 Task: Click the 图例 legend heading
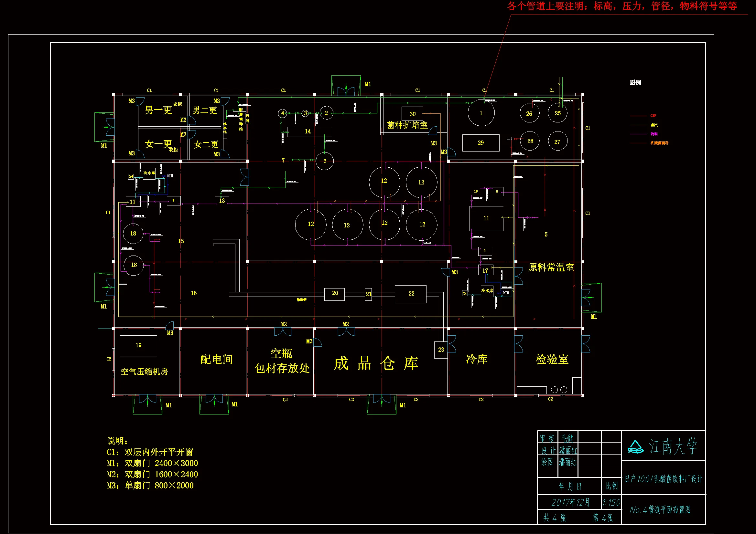click(x=635, y=83)
